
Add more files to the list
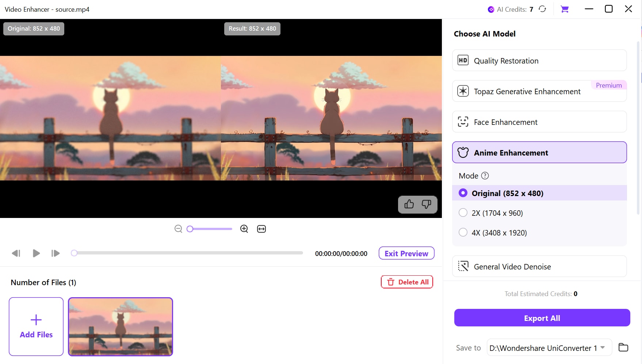[x=36, y=326]
